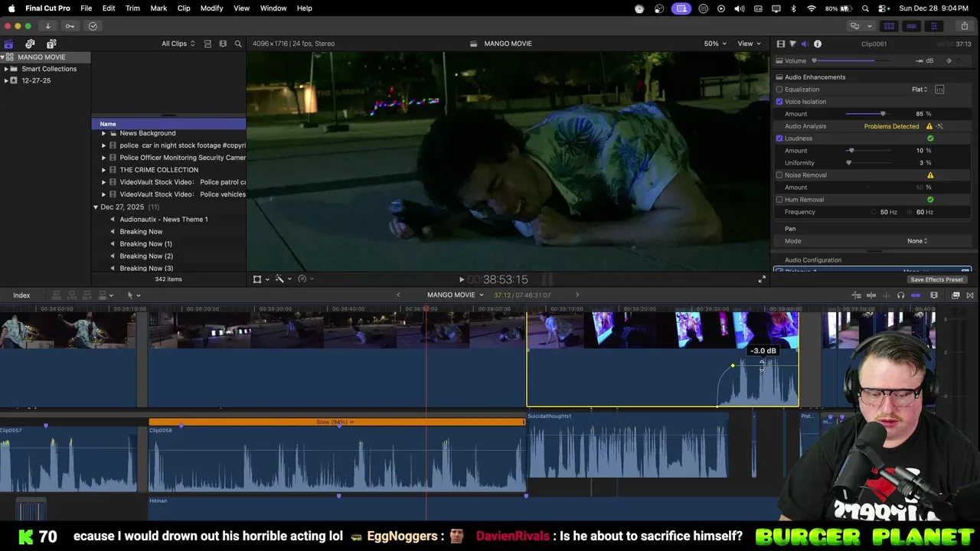Open the All Clips filter dropdown
Image resolution: width=980 pixels, height=551 pixels.
coord(178,44)
